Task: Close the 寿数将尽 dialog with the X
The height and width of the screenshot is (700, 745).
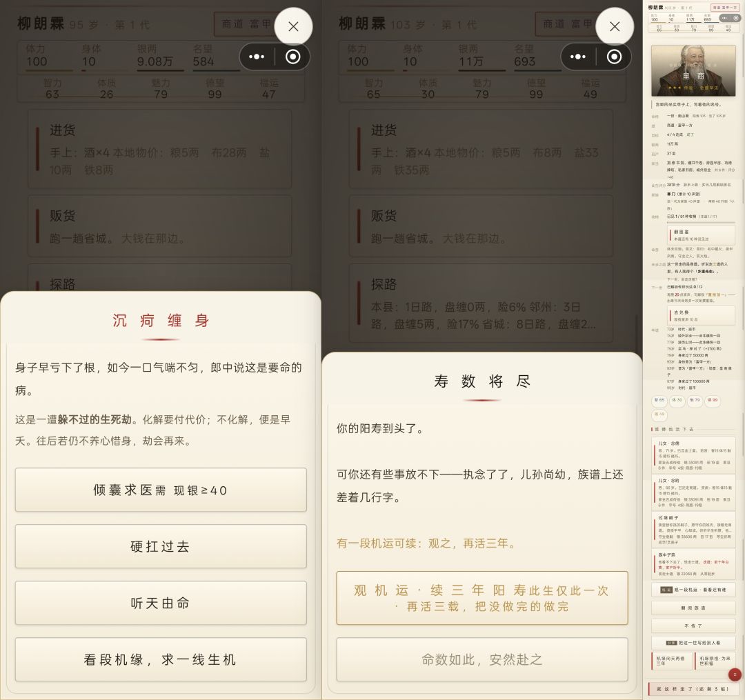Action: click(x=615, y=27)
